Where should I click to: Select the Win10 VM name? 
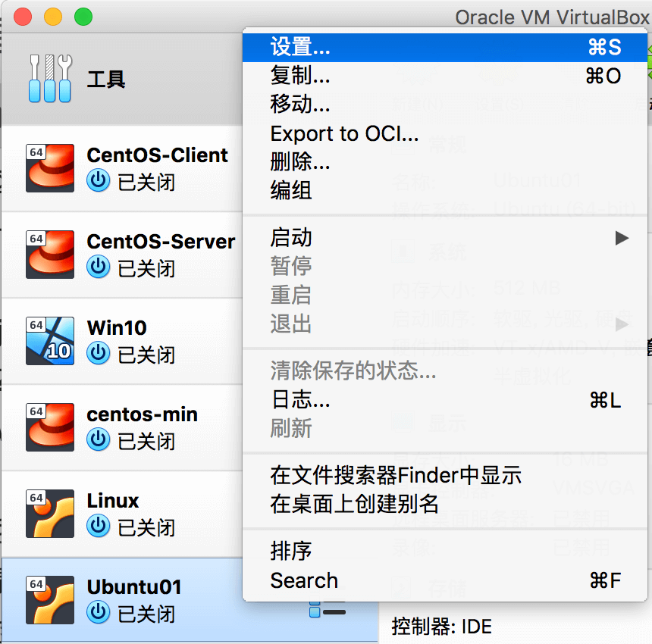pos(117,328)
